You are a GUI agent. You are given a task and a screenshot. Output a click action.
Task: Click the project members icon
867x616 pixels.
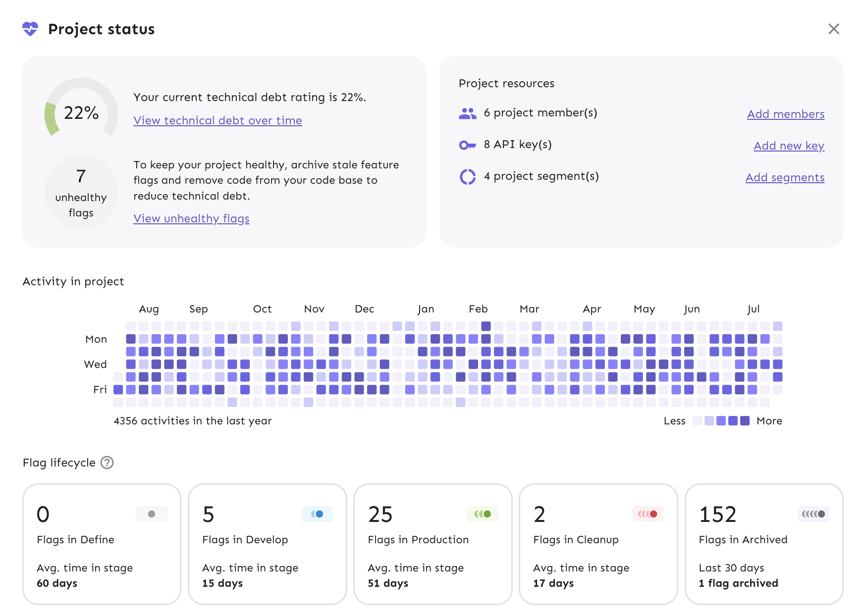(x=468, y=113)
